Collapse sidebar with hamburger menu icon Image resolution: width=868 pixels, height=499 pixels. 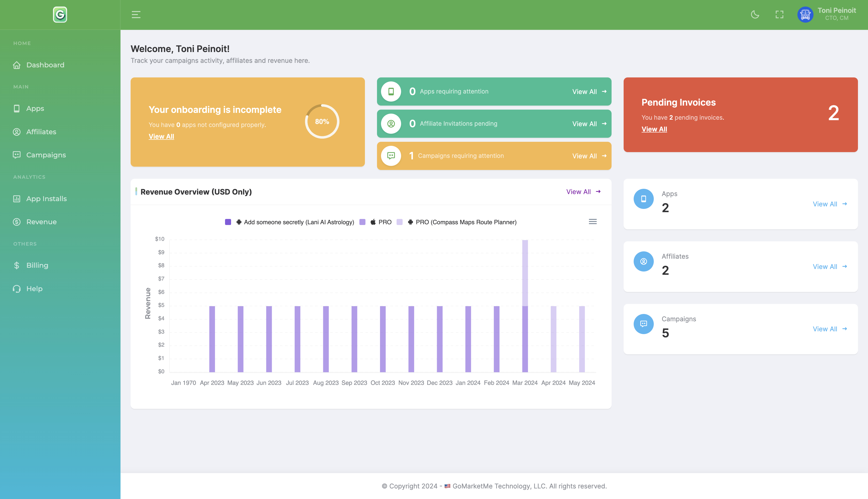coord(136,14)
